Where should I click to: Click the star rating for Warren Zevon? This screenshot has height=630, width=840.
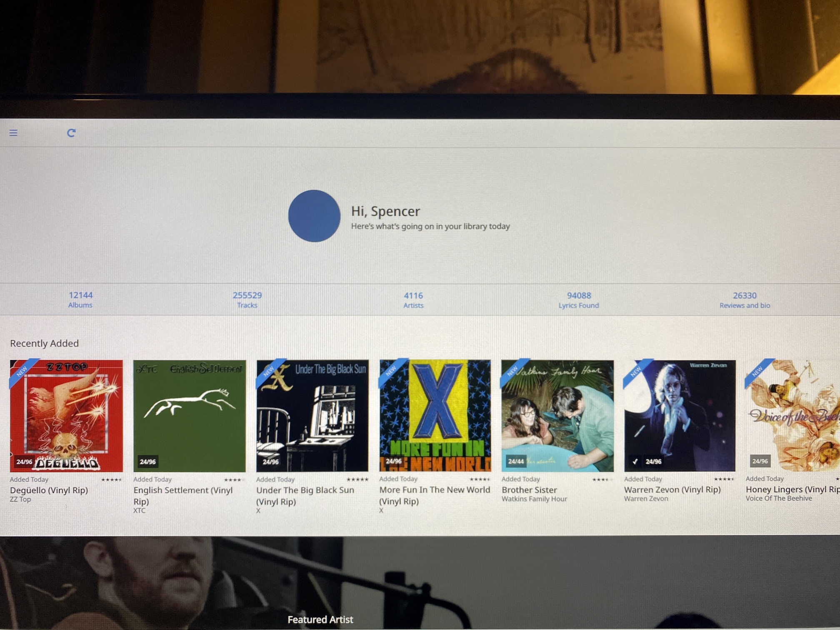(x=724, y=479)
